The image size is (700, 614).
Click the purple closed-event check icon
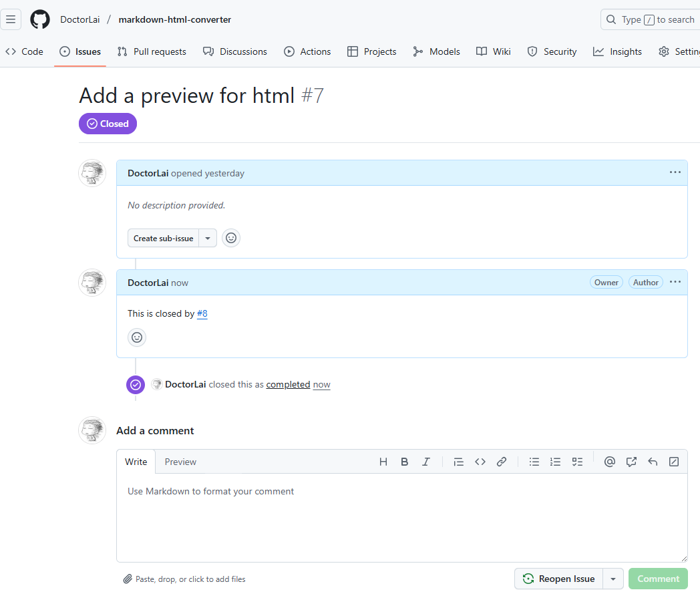coord(136,384)
